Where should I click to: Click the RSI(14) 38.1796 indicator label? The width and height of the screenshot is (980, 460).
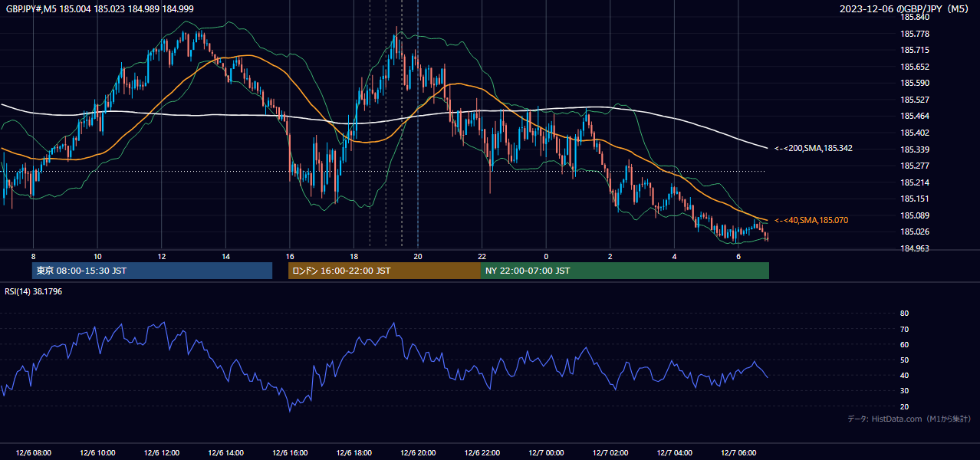tap(33, 291)
